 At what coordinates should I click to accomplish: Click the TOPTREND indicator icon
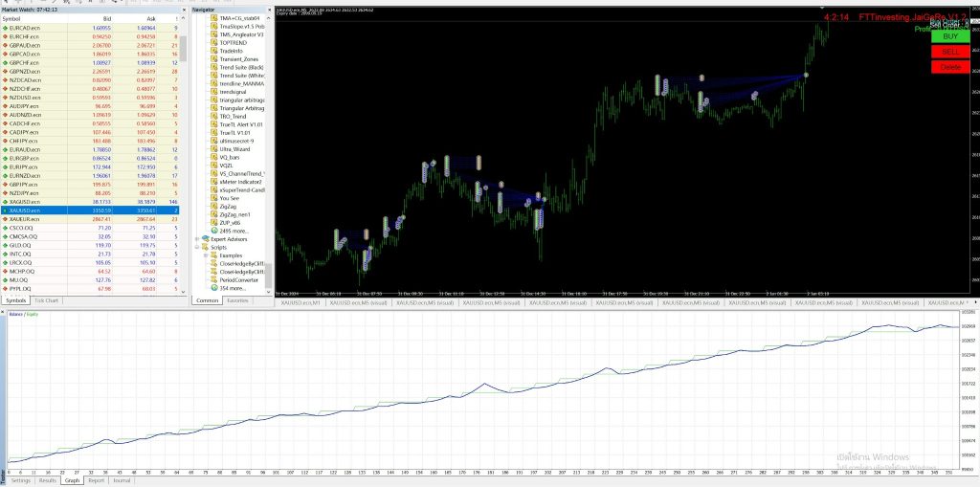pyautogui.click(x=212, y=43)
